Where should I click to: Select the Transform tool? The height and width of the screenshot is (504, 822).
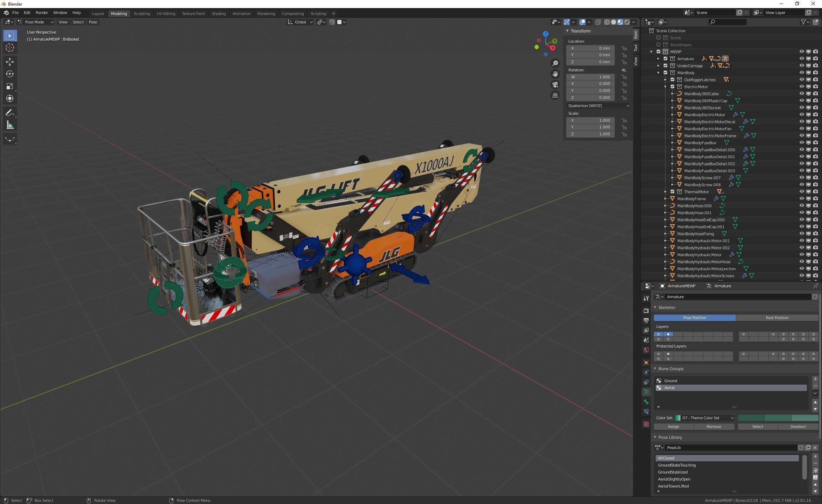tap(10, 98)
